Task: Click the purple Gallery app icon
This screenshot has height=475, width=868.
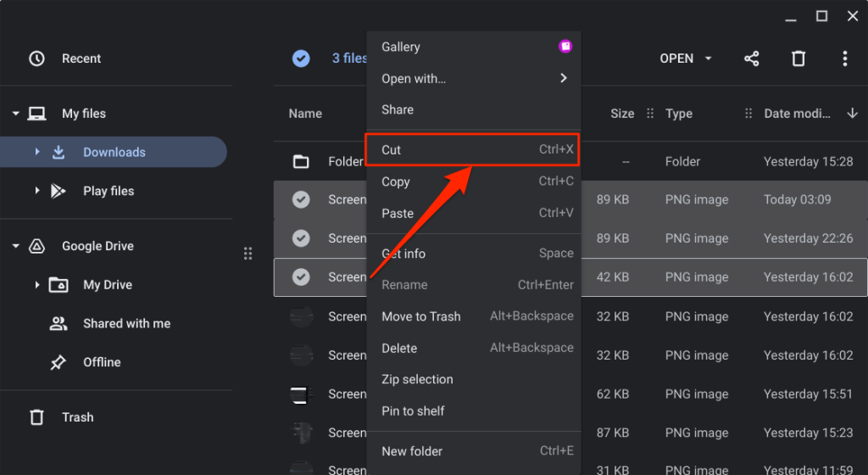Action: [x=565, y=47]
